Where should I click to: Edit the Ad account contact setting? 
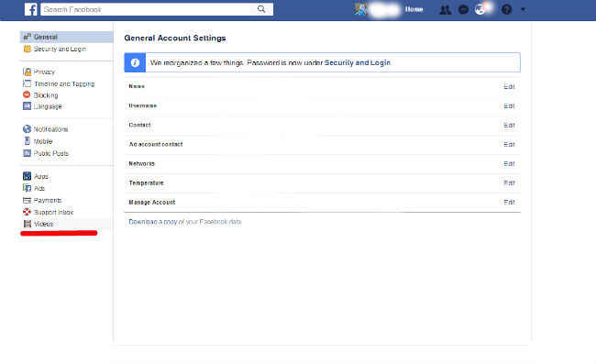tap(509, 144)
